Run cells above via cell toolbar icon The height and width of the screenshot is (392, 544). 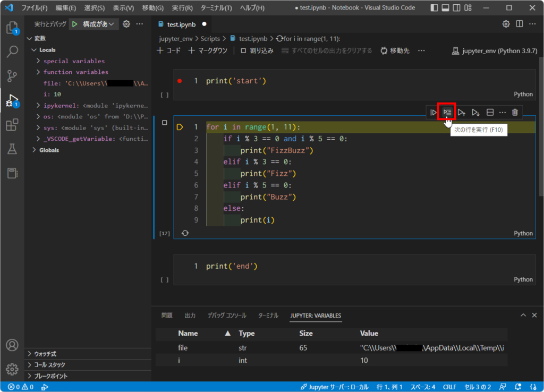tap(462, 113)
